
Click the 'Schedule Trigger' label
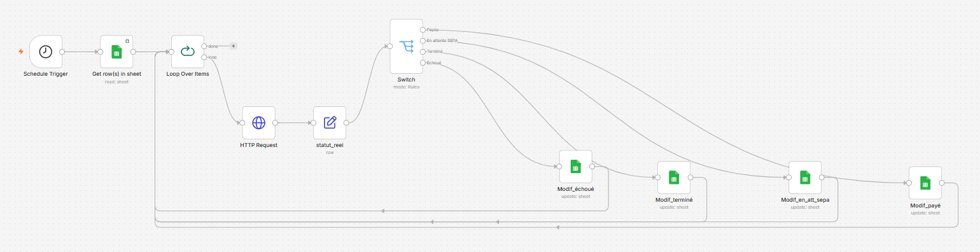46,74
